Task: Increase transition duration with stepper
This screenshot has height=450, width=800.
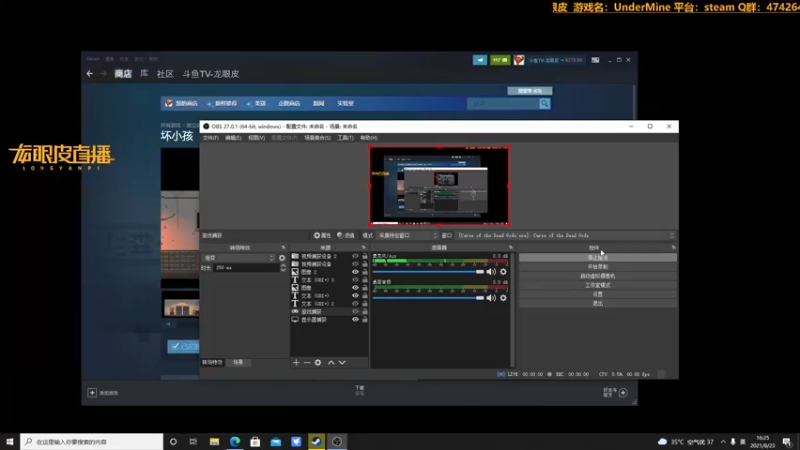Action: (283, 265)
